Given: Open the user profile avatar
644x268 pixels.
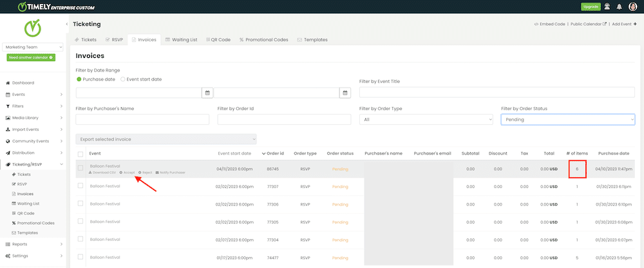Looking at the screenshot, I should [633, 6].
